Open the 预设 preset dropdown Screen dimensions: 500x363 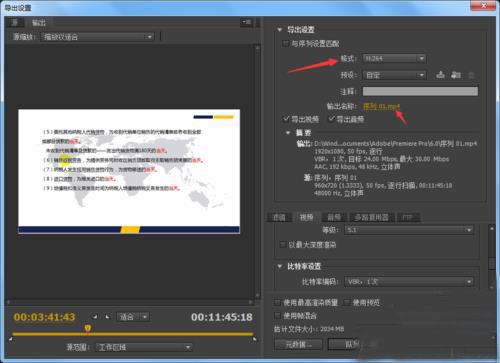[x=395, y=75]
